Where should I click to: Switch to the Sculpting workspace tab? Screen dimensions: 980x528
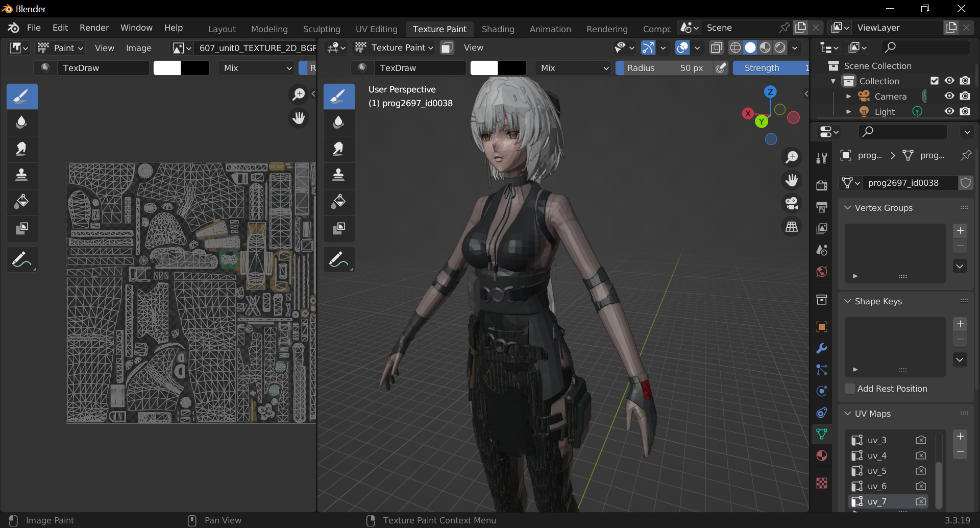click(x=322, y=29)
